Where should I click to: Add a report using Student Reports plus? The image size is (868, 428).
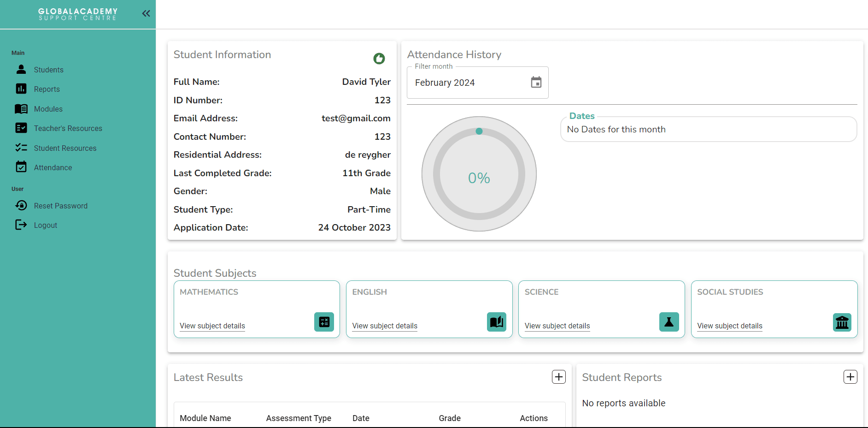[x=850, y=377]
